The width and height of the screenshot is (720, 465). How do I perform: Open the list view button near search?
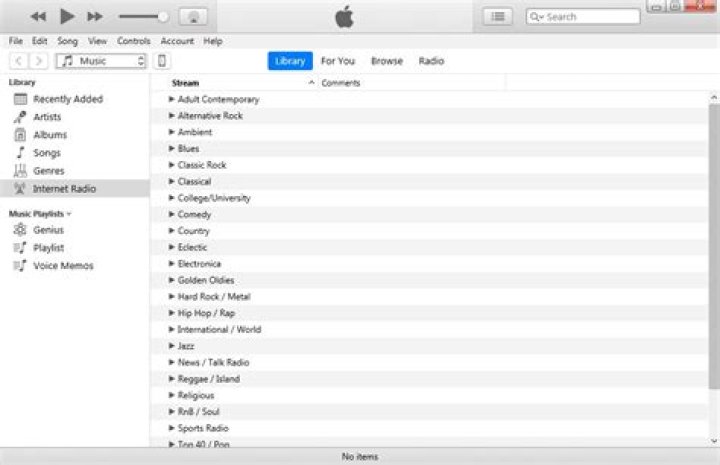pyautogui.click(x=498, y=16)
